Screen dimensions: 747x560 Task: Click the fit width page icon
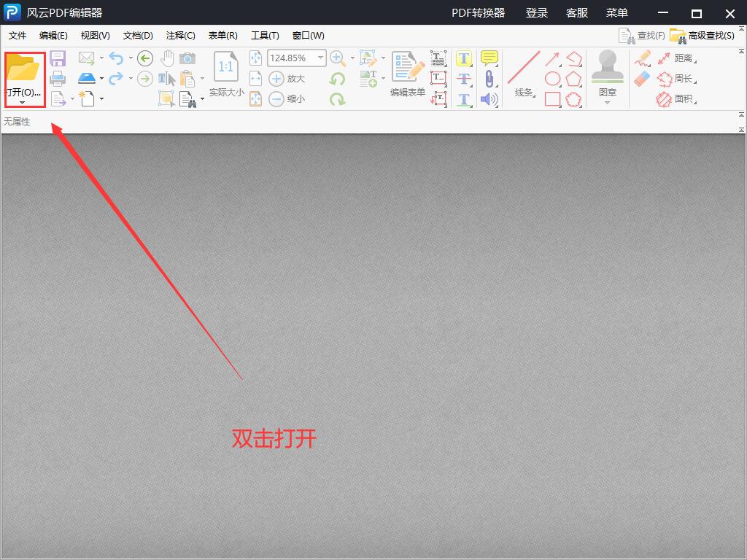click(x=256, y=78)
